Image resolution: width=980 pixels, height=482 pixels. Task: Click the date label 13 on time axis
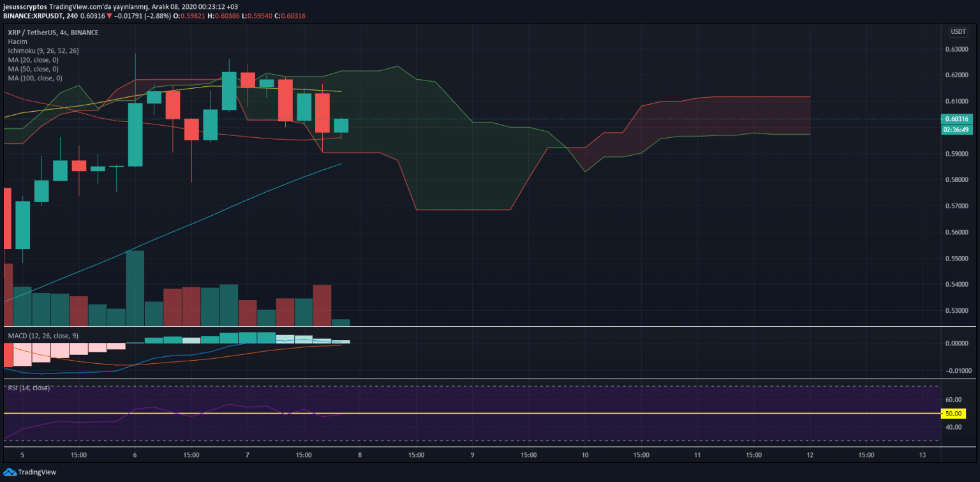pyautogui.click(x=922, y=455)
